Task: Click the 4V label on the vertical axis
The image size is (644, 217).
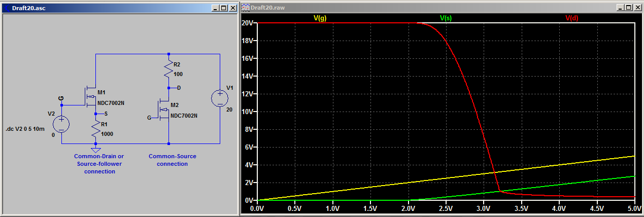Action: (249, 165)
